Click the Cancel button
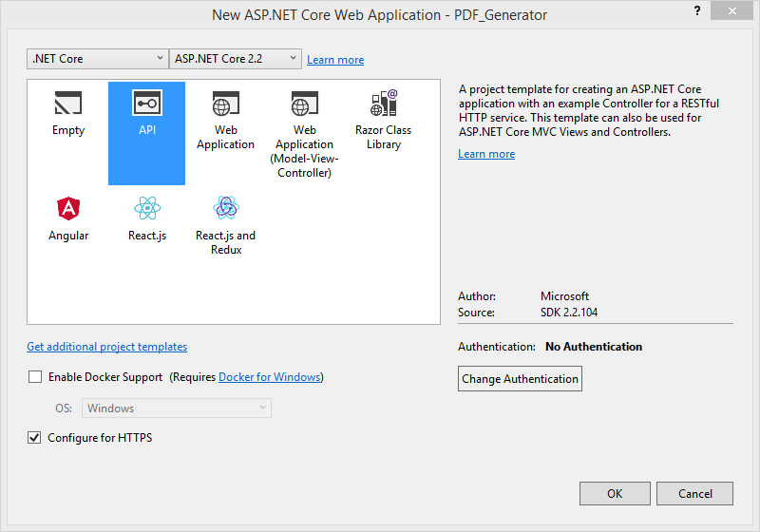760x532 pixels. tap(693, 493)
